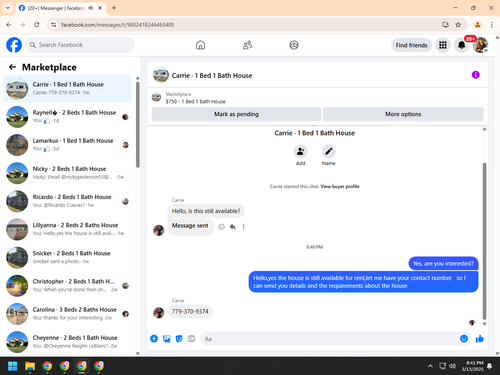The image size is (500, 375).
Task: Choose a sticker in the composer
Action: pyautogui.click(x=179, y=339)
